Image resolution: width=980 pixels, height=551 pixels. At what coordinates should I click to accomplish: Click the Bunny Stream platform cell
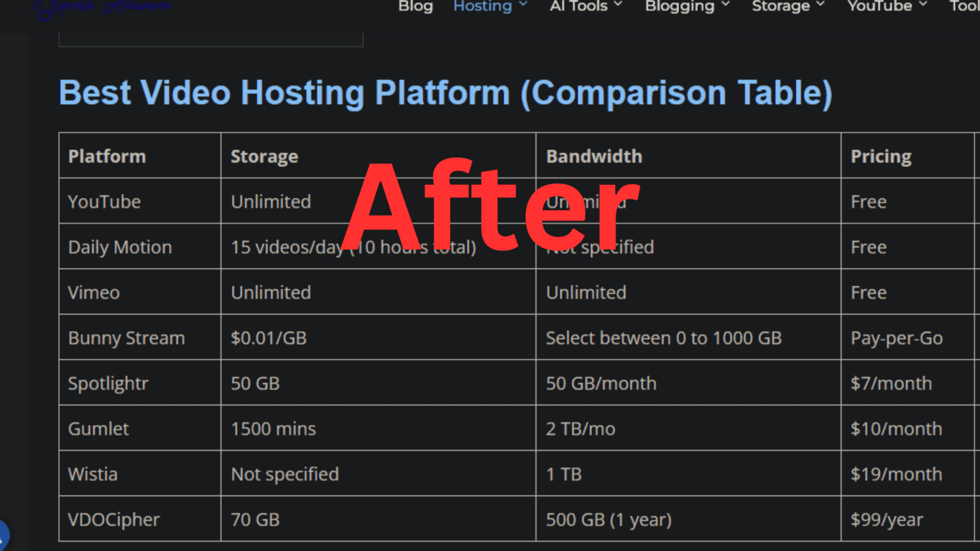click(140, 337)
